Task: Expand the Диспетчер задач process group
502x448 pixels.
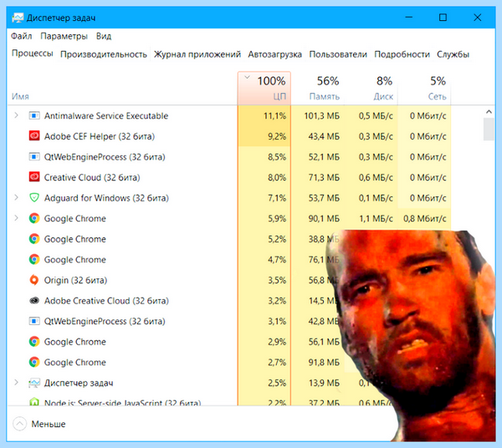Action: pyautogui.click(x=17, y=382)
